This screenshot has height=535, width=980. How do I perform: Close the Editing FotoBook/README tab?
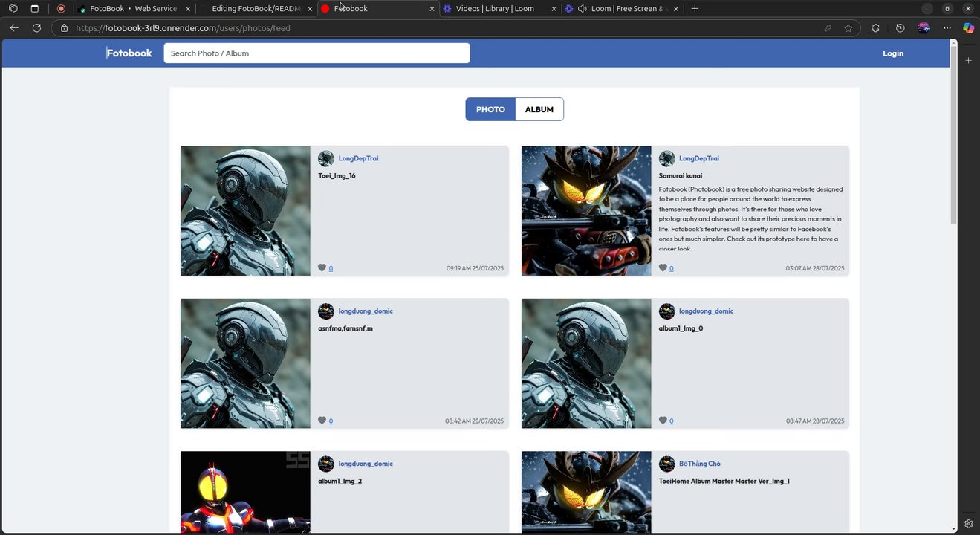coord(310,9)
